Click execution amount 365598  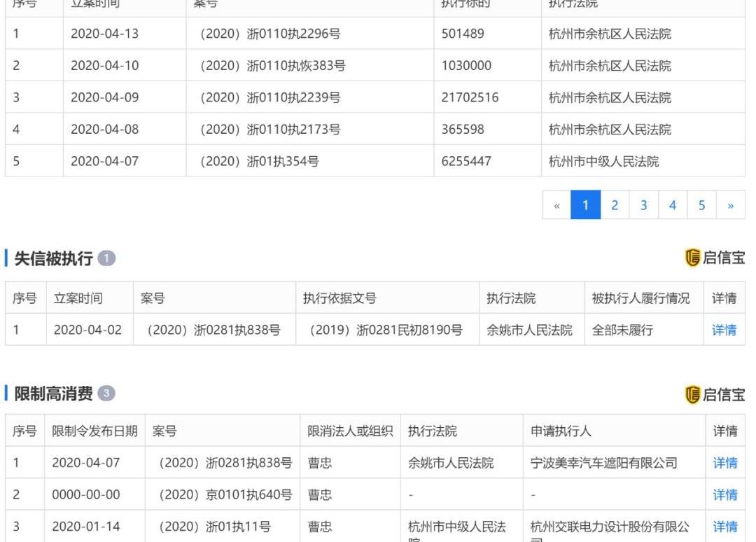pyautogui.click(x=463, y=130)
